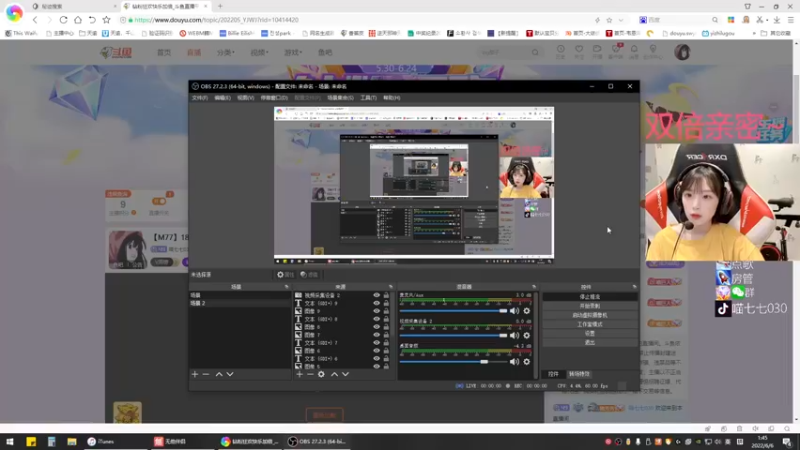
Task: Pop out the Scenes dock panel
Action: tap(286, 287)
